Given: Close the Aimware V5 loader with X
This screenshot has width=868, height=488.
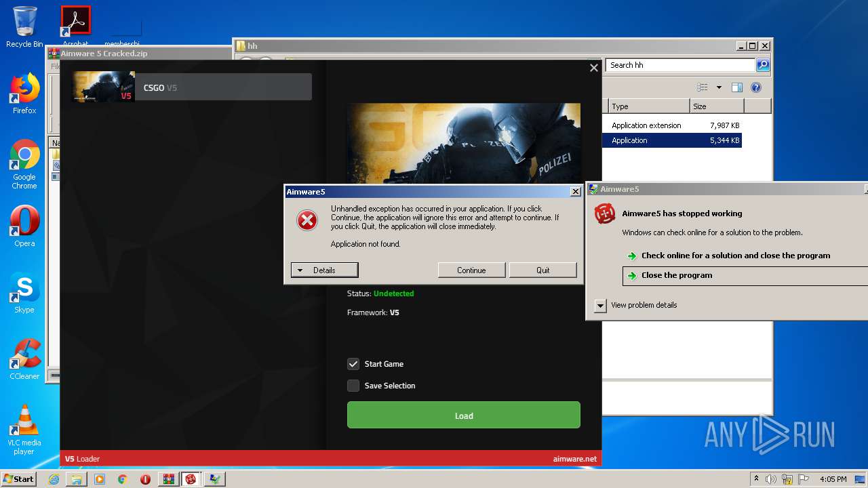Looking at the screenshot, I should 594,68.
